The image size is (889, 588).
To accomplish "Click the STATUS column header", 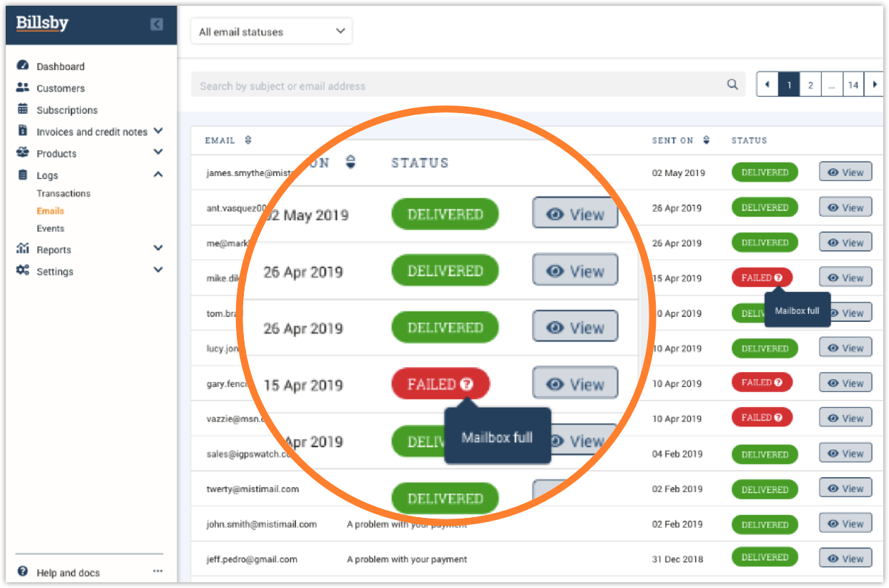I will [749, 140].
